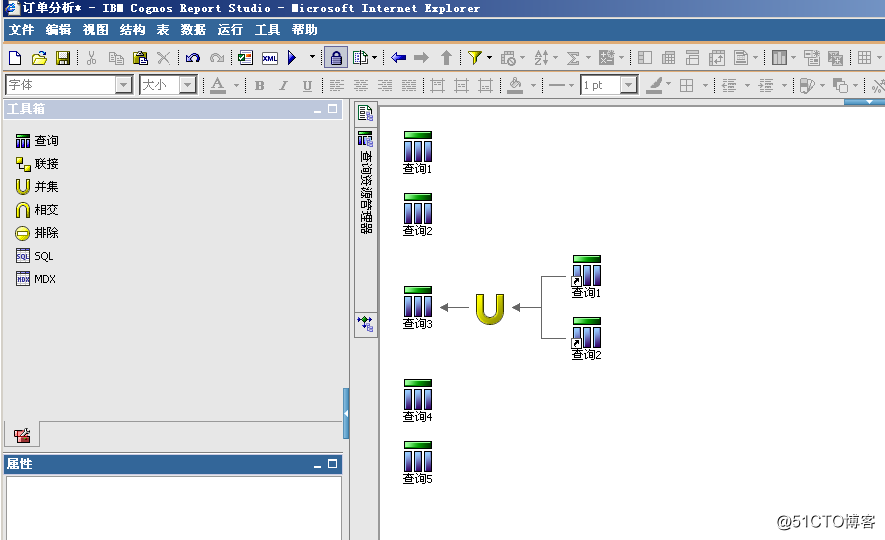Select the 查询5 query icon
Screen dimensions: 885x540
coord(418,463)
